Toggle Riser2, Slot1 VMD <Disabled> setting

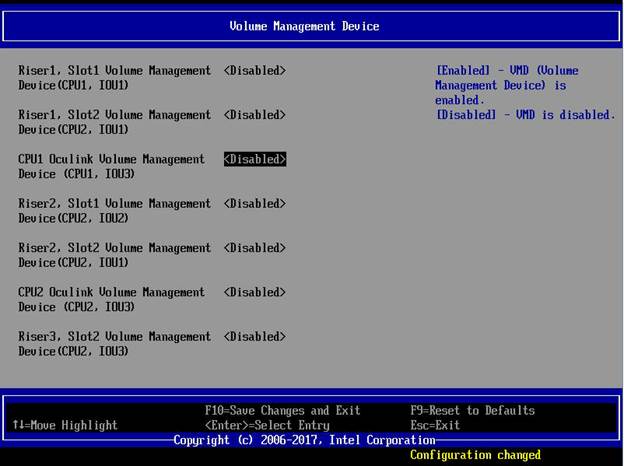255,204
